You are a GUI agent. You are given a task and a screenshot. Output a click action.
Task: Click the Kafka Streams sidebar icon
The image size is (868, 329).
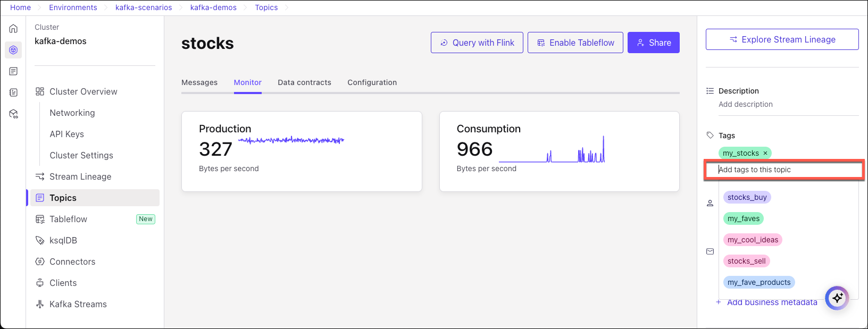point(40,304)
